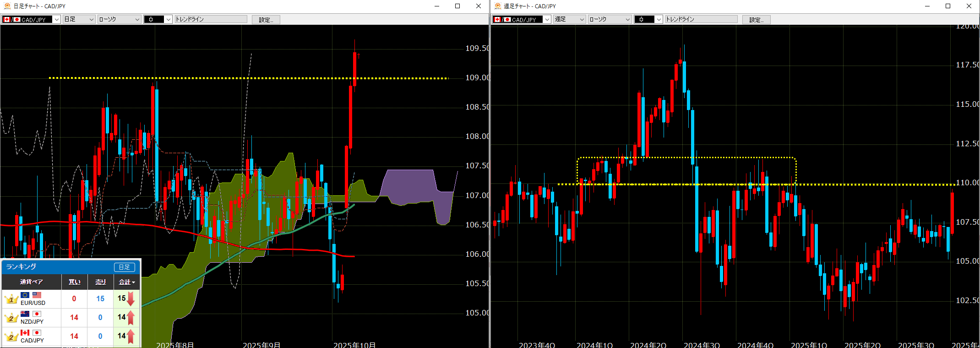This screenshot has width=980, height=348.
Task: Sort ranking by 合計 column
Action: click(127, 282)
